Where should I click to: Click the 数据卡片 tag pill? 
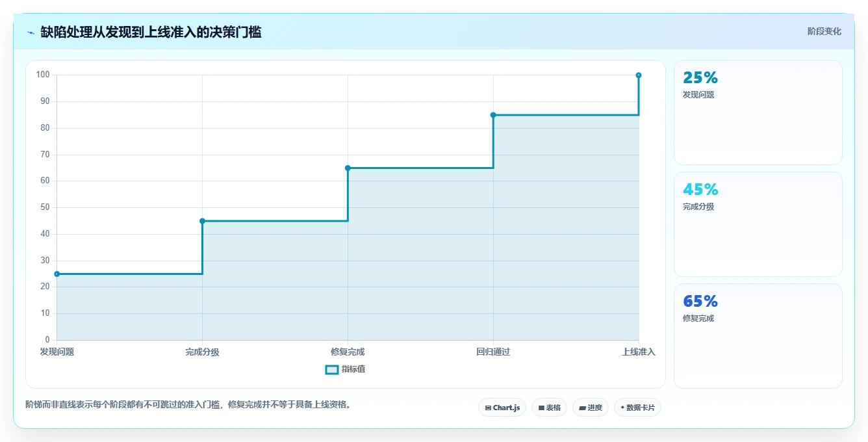(x=637, y=408)
